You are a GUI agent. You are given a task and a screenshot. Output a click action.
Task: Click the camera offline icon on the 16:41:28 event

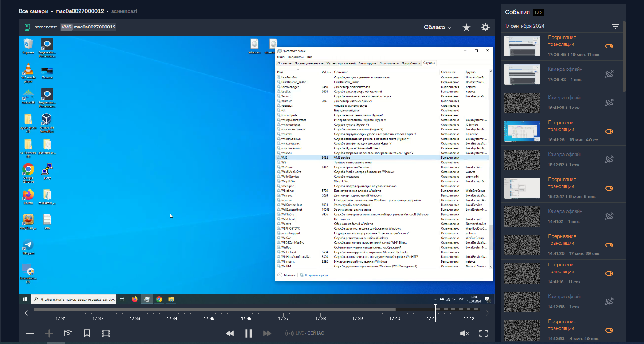point(609,103)
